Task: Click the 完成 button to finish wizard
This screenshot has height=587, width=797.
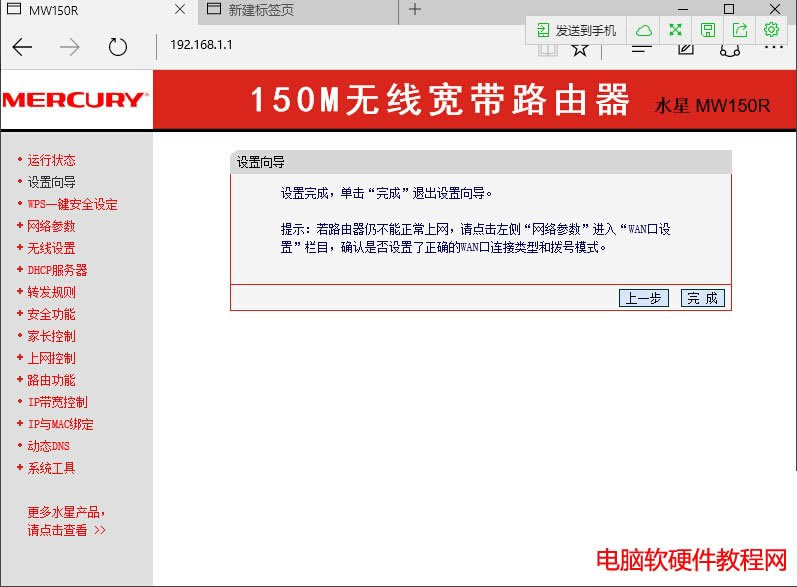Action: [702, 298]
